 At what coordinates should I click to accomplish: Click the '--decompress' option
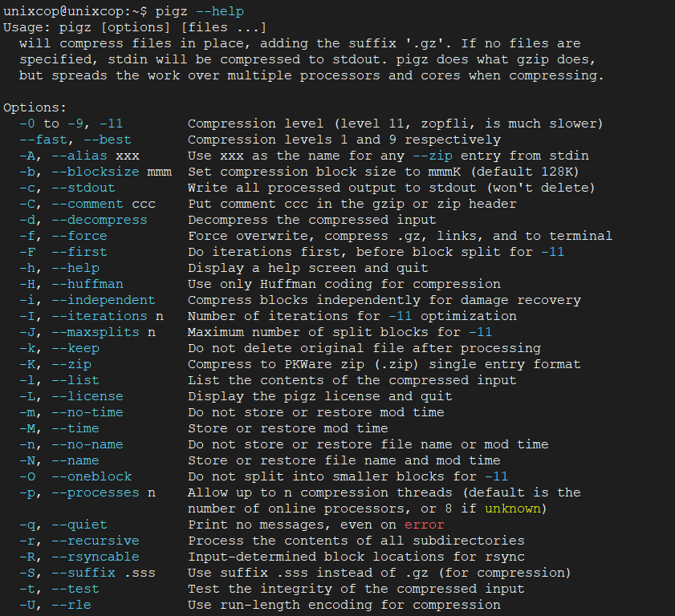click(99, 221)
